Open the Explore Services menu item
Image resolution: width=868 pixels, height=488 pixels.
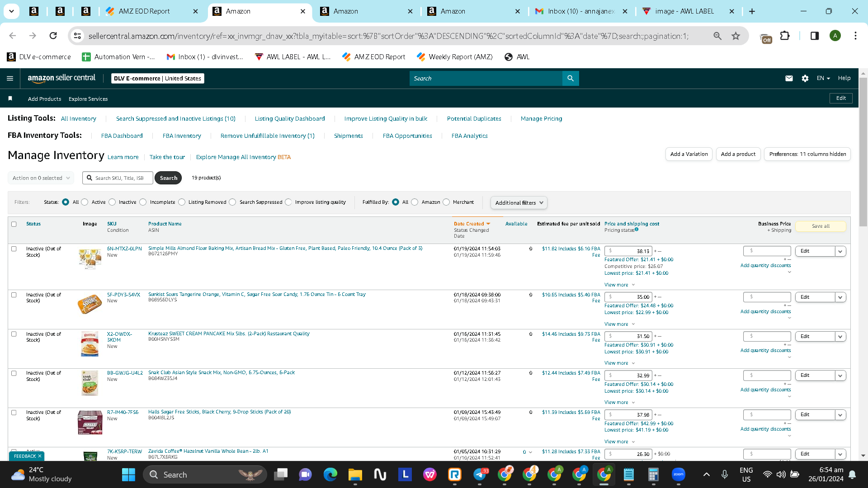coord(88,99)
